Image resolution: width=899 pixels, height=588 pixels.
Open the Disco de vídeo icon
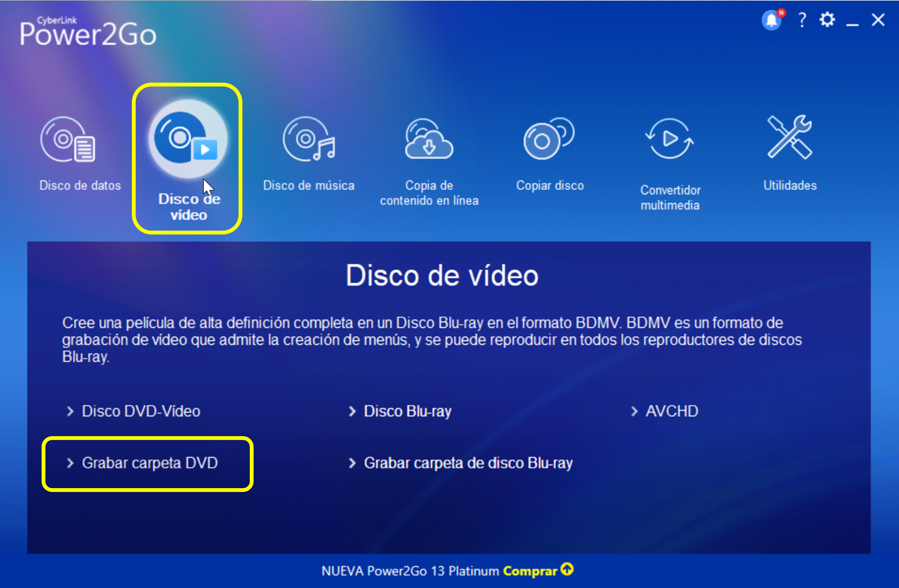point(188,139)
